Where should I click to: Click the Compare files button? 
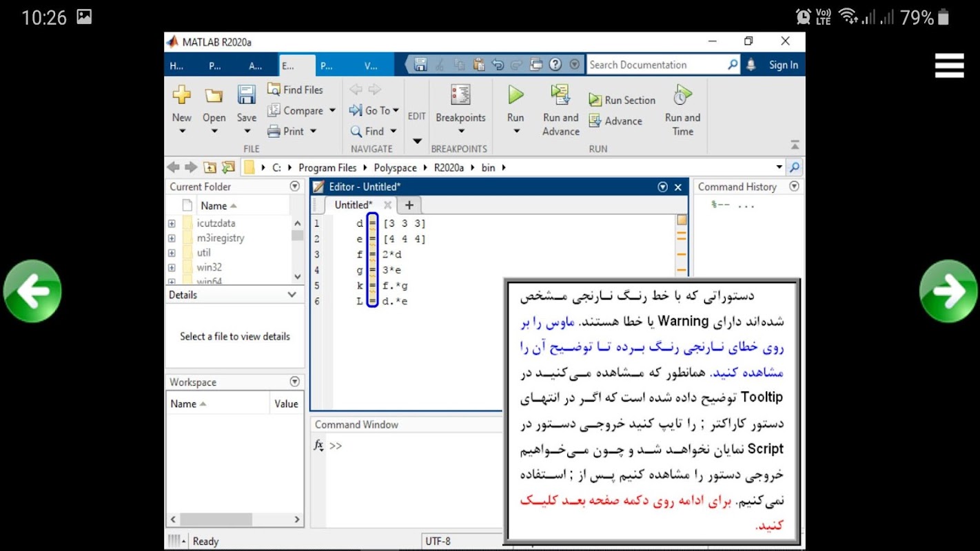[295, 110]
